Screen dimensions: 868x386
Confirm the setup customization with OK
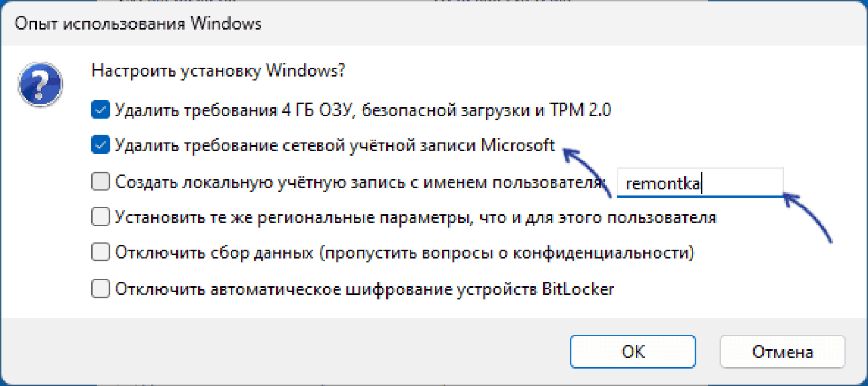pos(632,351)
